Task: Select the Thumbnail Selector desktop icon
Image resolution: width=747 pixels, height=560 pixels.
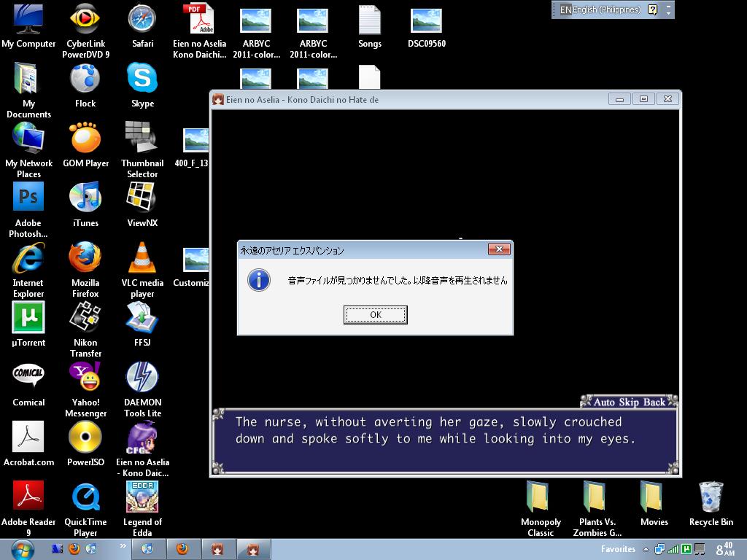Action: pyautogui.click(x=142, y=150)
